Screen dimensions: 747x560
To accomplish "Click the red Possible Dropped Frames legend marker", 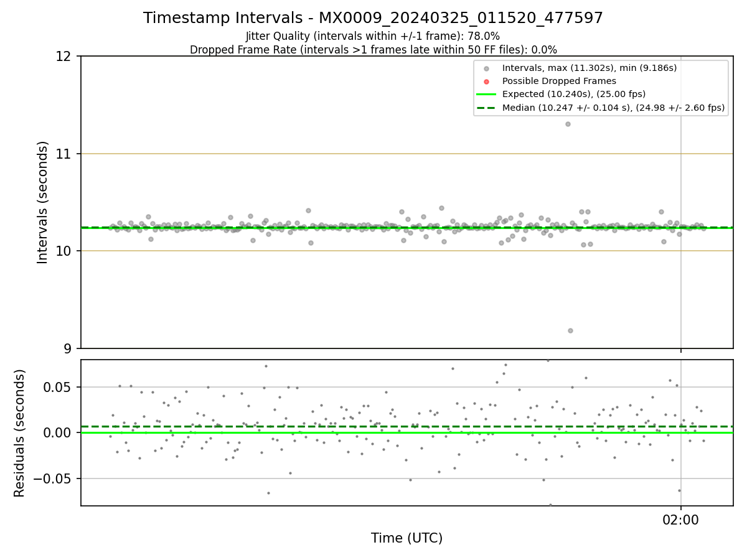I will pyautogui.click(x=487, y=81).
